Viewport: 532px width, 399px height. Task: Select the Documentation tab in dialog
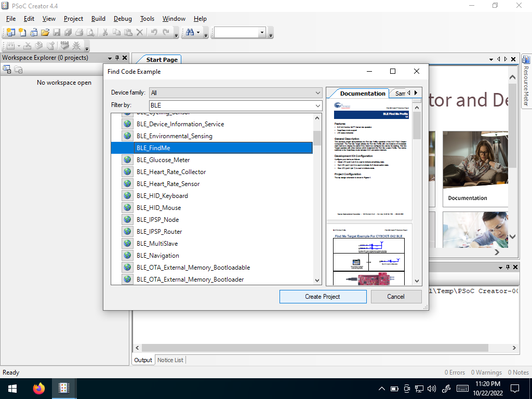[x=362, y=94]
